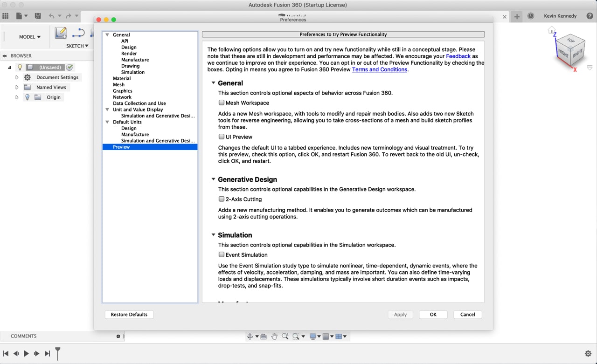Open Viewports layout icon

pyautogui.click(x=339, y=337)
